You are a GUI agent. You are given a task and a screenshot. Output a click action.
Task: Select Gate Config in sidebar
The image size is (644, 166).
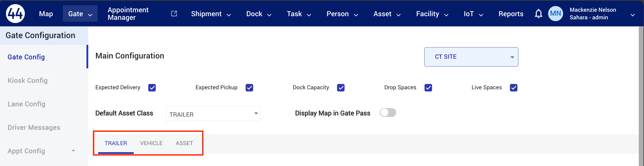[x=26, y=57]
